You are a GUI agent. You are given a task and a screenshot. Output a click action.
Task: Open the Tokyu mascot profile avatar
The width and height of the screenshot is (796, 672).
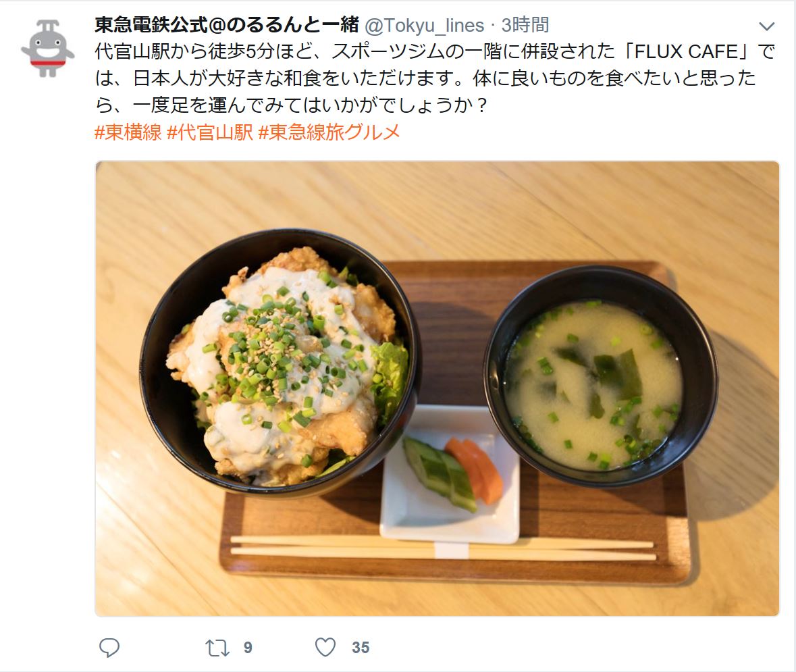48,48
